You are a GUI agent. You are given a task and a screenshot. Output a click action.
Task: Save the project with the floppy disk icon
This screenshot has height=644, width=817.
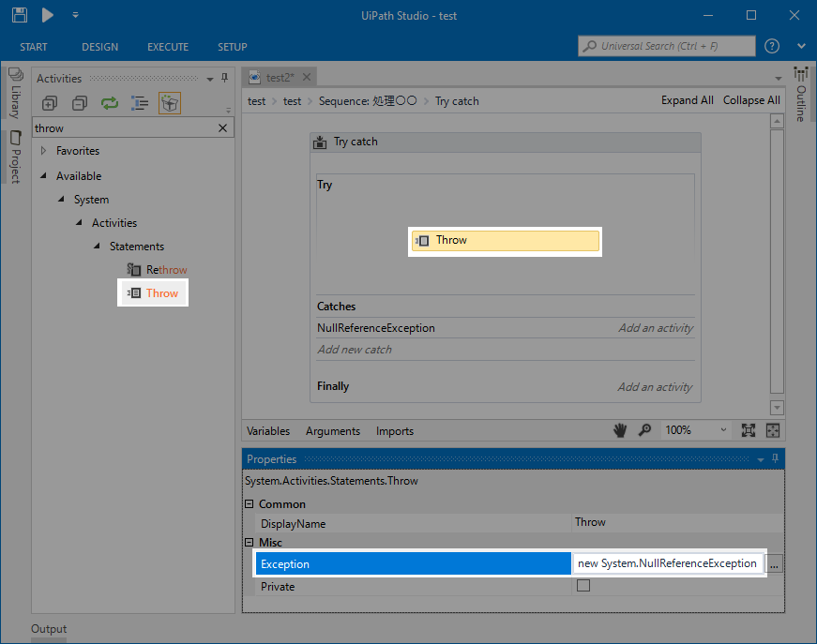click(x=20, y=15)
